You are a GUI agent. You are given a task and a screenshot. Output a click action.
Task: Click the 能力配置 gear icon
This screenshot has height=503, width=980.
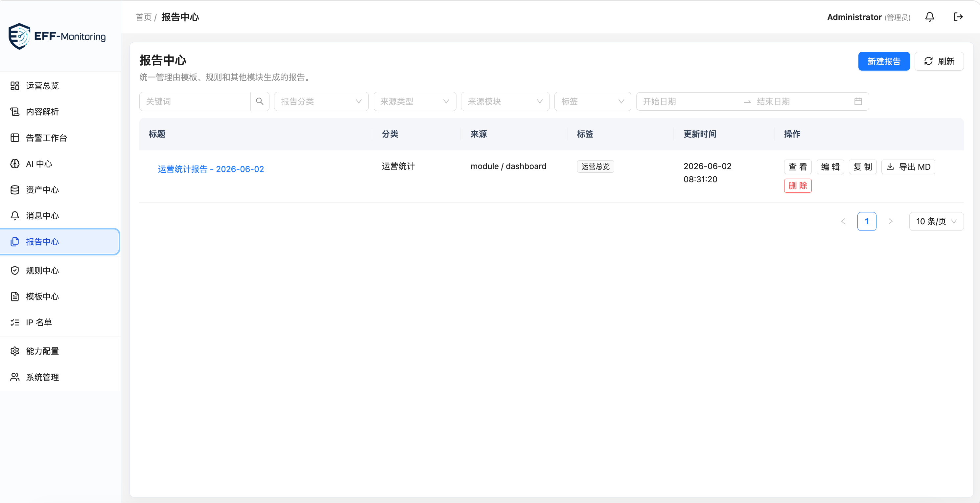(15, 351)
